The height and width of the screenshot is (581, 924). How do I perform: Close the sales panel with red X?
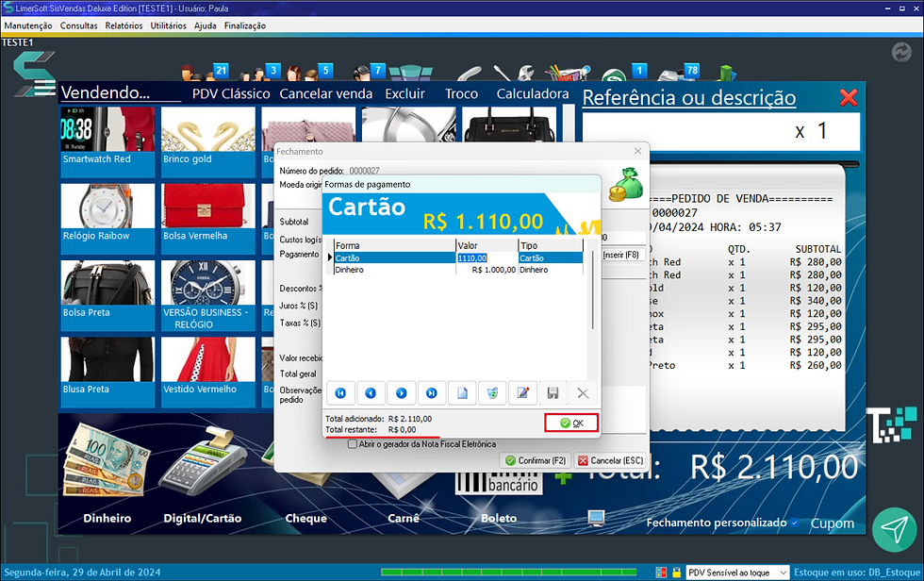coord(849,97)
